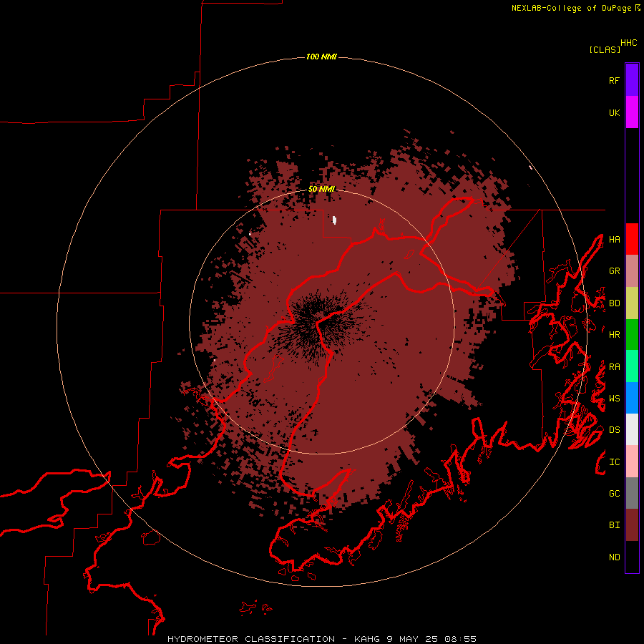Click the HR green legend swatch
644x644 pixels.
[632, 335]
